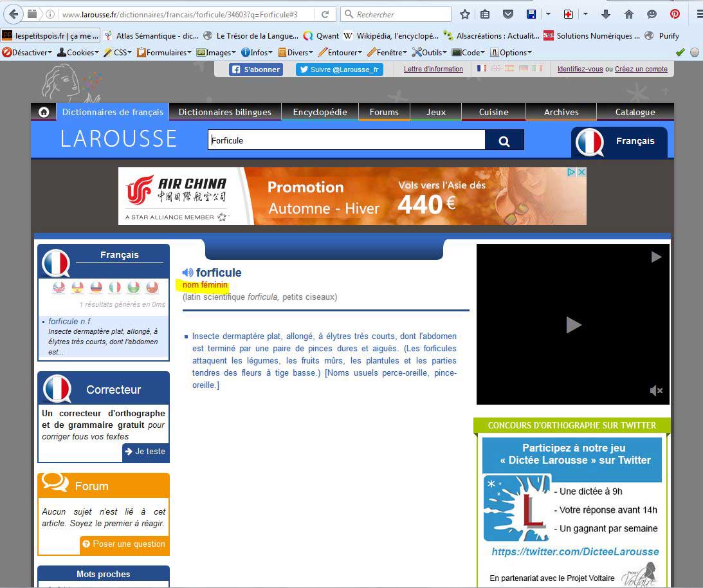Open the Divers dropdown menu
The width and height of the screenshot is (703, 588).
coord(295,53)
